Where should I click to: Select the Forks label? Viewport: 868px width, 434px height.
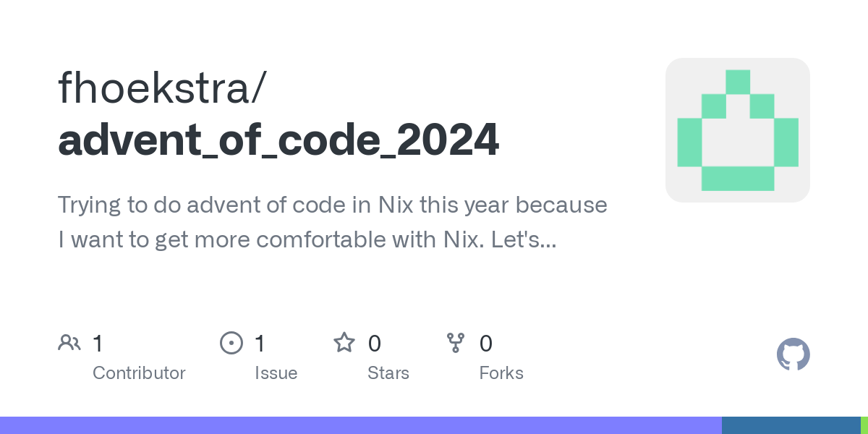pyautogui.click(x=501, y=373)
